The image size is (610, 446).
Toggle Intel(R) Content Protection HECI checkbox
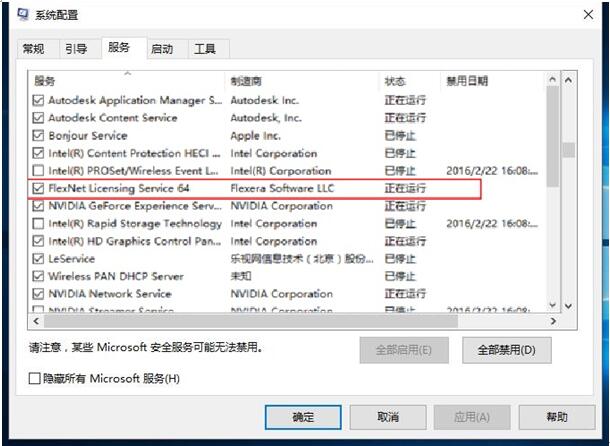[38, 153]
